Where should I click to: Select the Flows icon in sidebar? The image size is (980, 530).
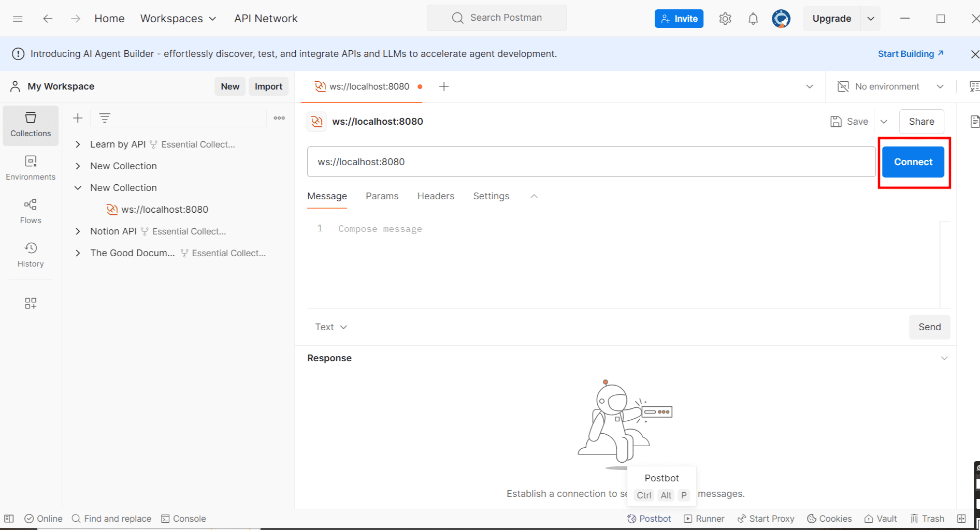(x=31, y=210)
